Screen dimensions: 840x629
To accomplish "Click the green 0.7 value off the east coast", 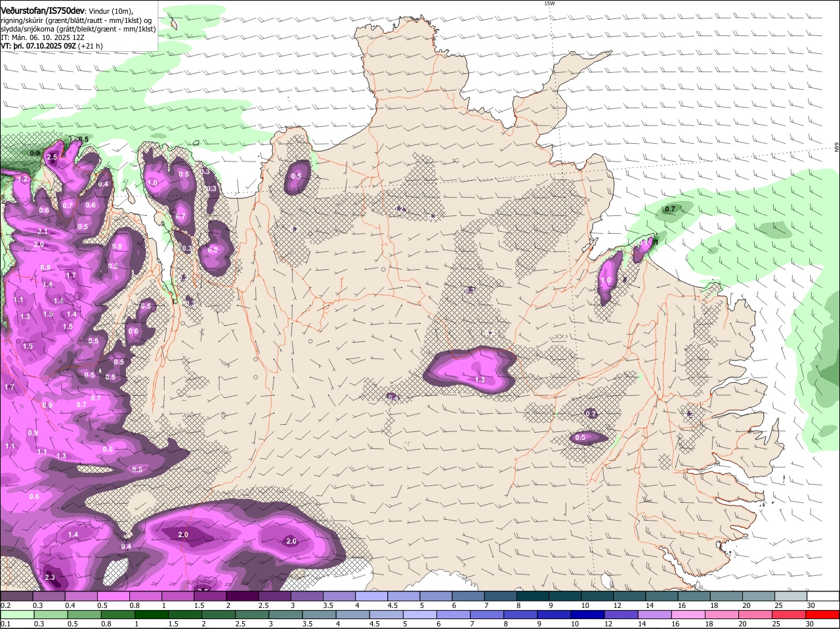I will (x=669, y=209).
